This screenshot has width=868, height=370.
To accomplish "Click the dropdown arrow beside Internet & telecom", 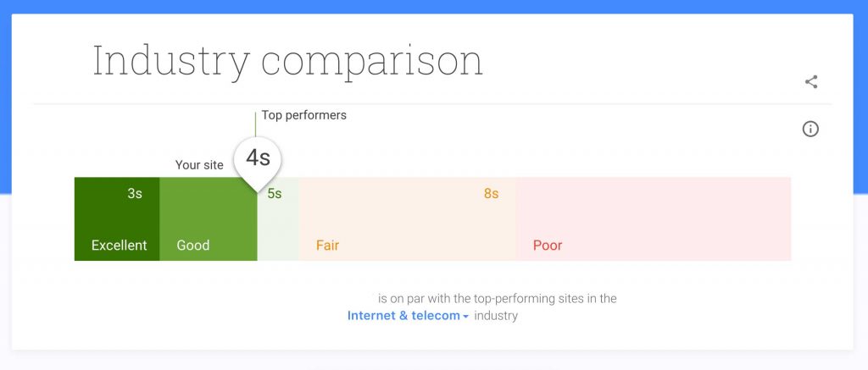I will [x=465, y=317].
